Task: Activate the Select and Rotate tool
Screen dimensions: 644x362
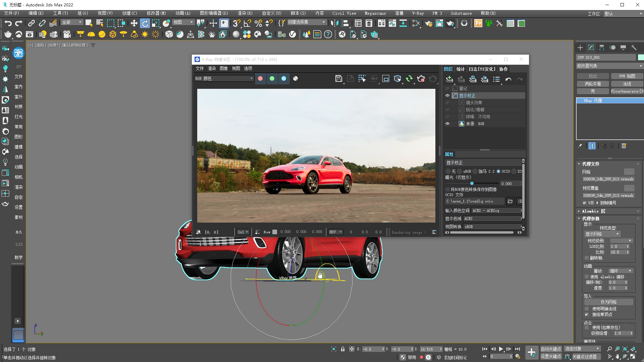Action: coord(145,23)
